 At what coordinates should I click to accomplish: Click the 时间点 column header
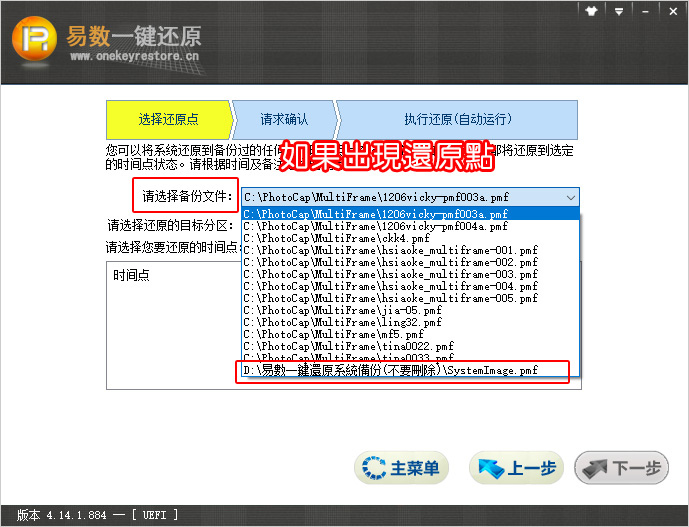[x=131, y=275]
